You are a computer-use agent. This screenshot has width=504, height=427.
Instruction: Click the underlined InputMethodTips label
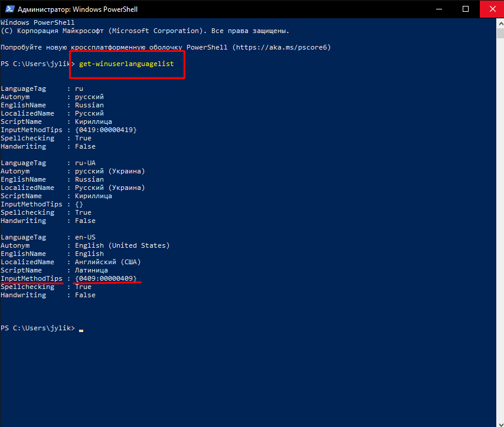coord(31,278)
